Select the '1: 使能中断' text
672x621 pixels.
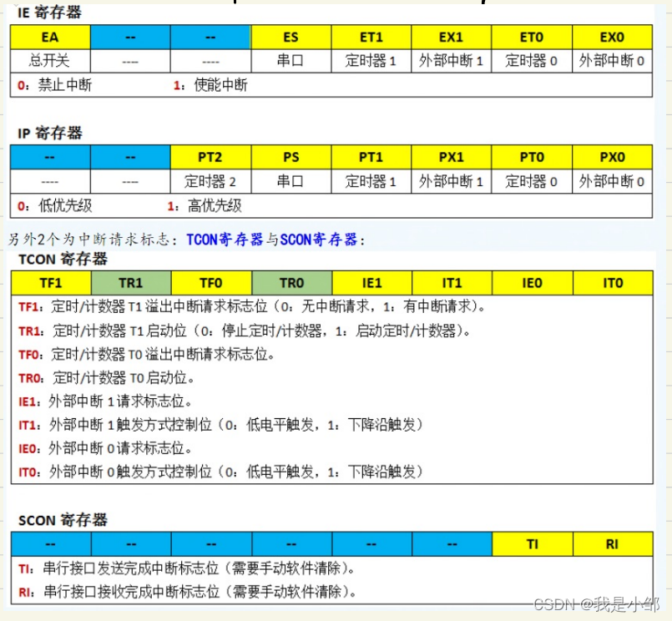click(210, 85)
